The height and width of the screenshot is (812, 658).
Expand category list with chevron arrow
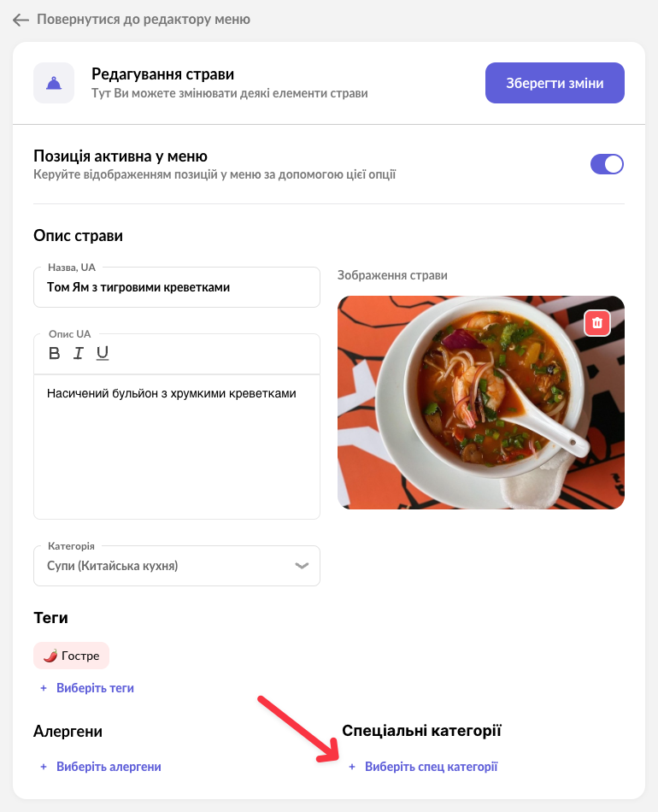click(x=302, y=566)
